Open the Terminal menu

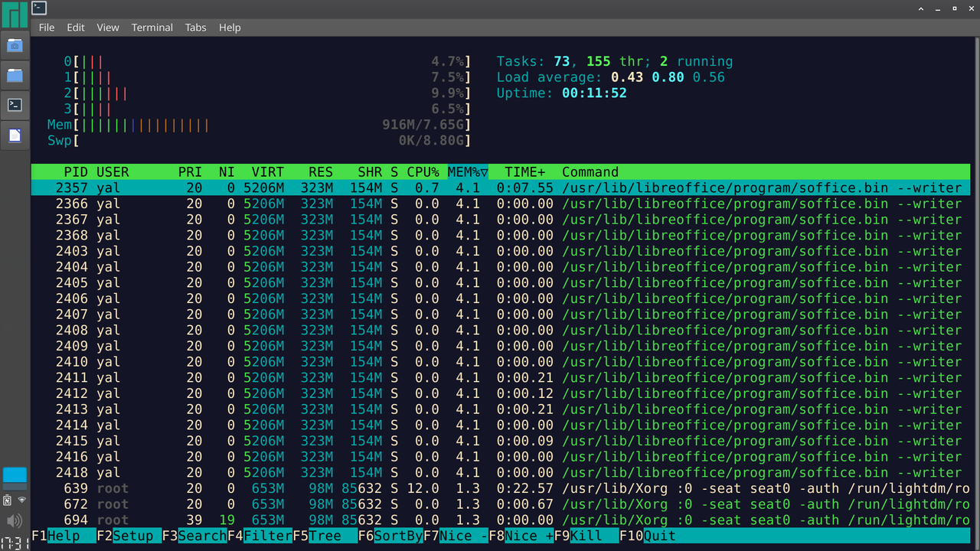(x=152, y=27)
